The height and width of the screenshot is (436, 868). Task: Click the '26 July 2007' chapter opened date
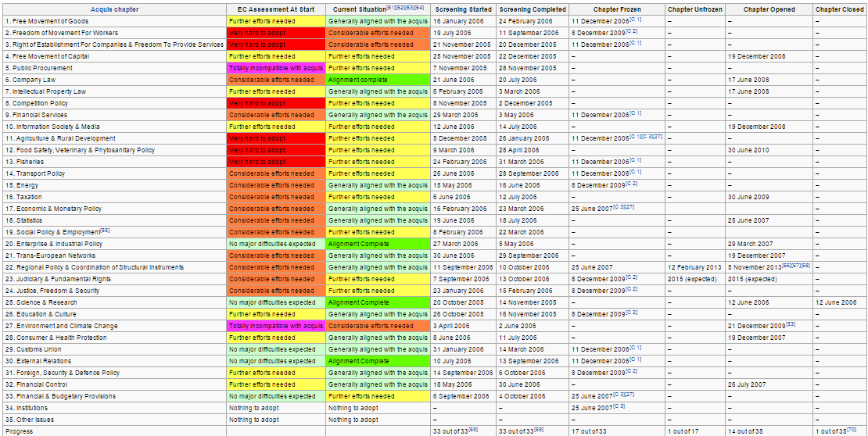pyautogui.click(x=769, y=384)
